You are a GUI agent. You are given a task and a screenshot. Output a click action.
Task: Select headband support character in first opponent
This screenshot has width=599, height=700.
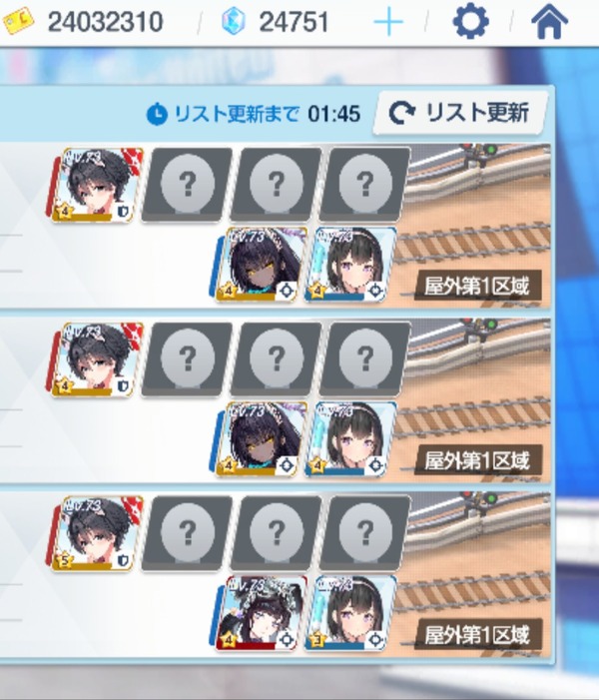click(x=350, y=265)
